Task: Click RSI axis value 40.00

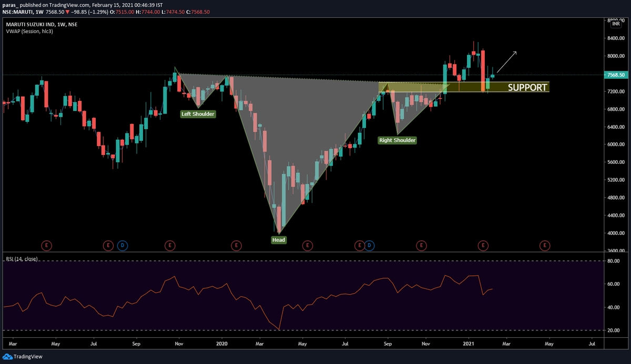Action: coord(614,307)
